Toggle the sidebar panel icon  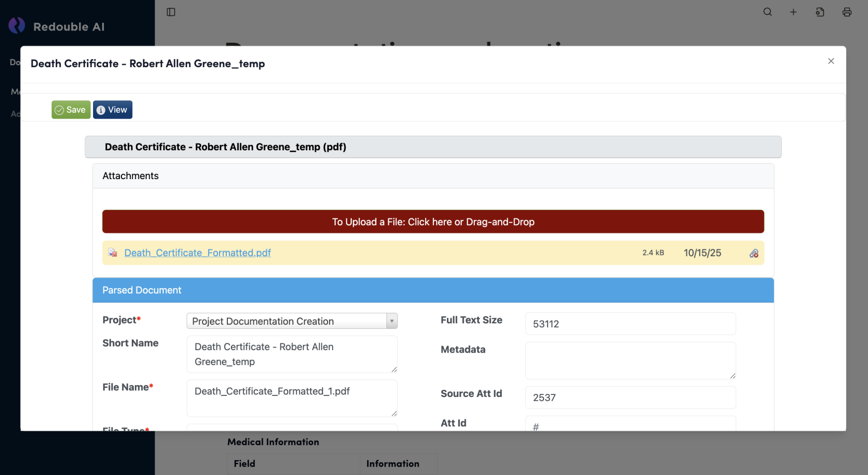click(171, 12)
